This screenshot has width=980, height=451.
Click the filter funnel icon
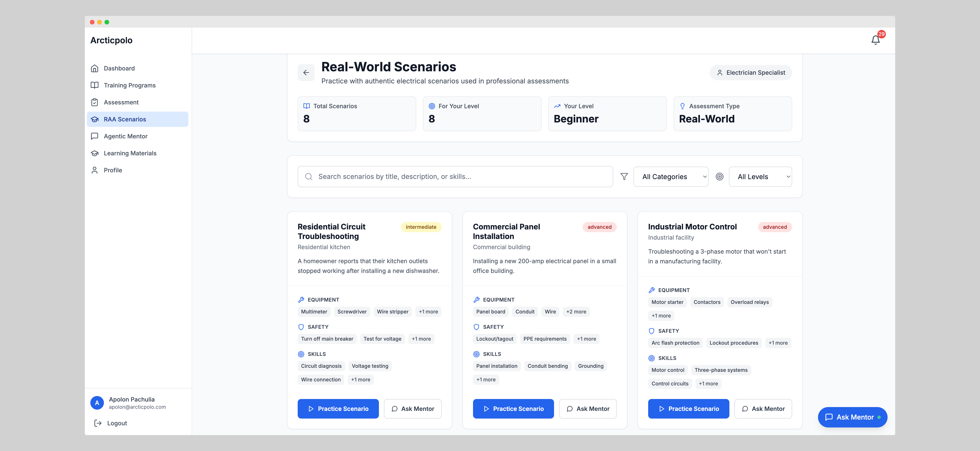624,176
